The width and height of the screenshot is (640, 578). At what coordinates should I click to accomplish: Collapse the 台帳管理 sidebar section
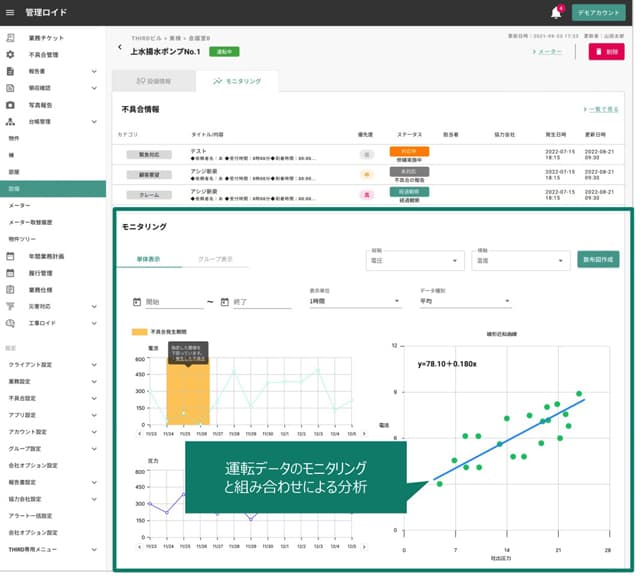(x=94, y=122)
